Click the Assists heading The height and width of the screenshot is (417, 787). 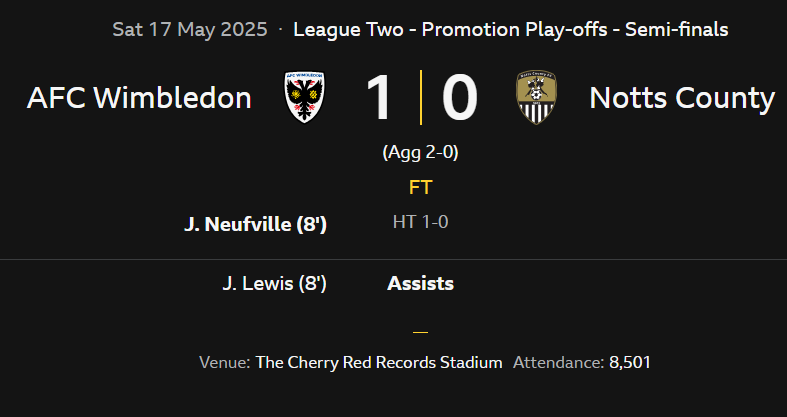[421, 284]
